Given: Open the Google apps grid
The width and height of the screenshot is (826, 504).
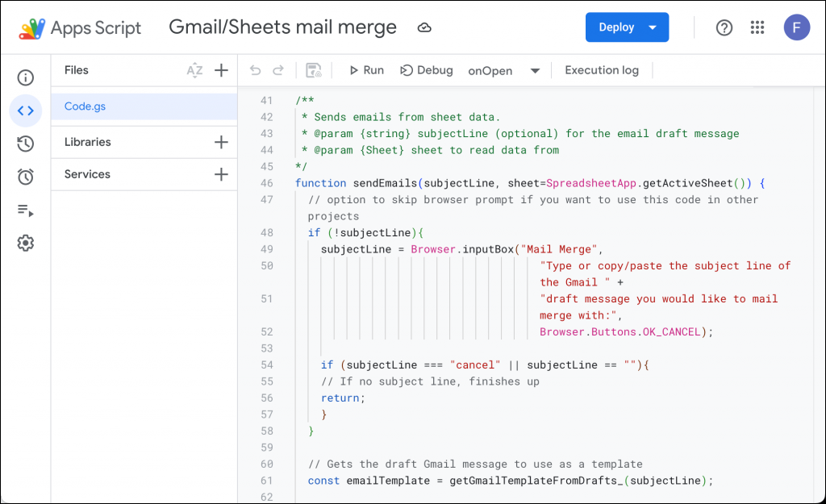Looking at the screenshot, I should point(757,27).
